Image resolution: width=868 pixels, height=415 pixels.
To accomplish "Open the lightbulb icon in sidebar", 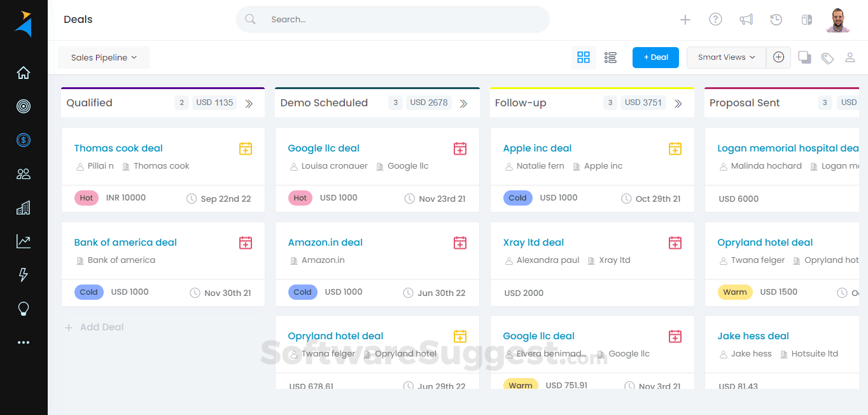I will click(24, 309).
